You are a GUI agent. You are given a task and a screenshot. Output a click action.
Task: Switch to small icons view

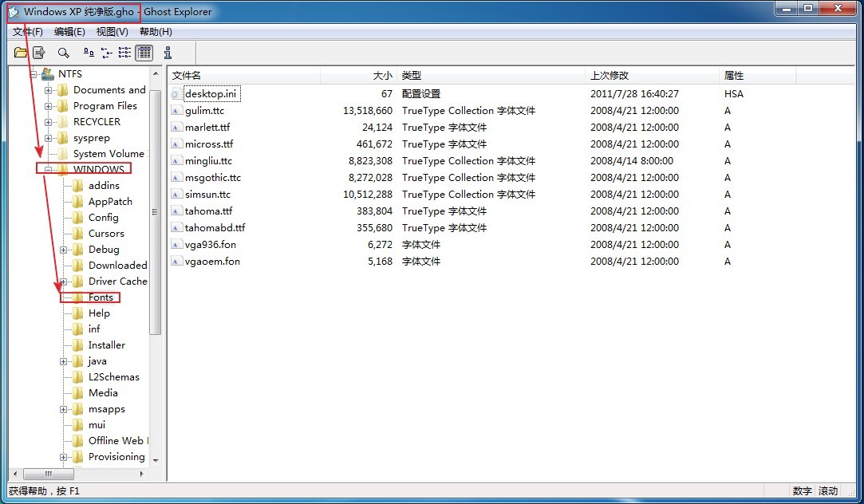pos(106,53)
